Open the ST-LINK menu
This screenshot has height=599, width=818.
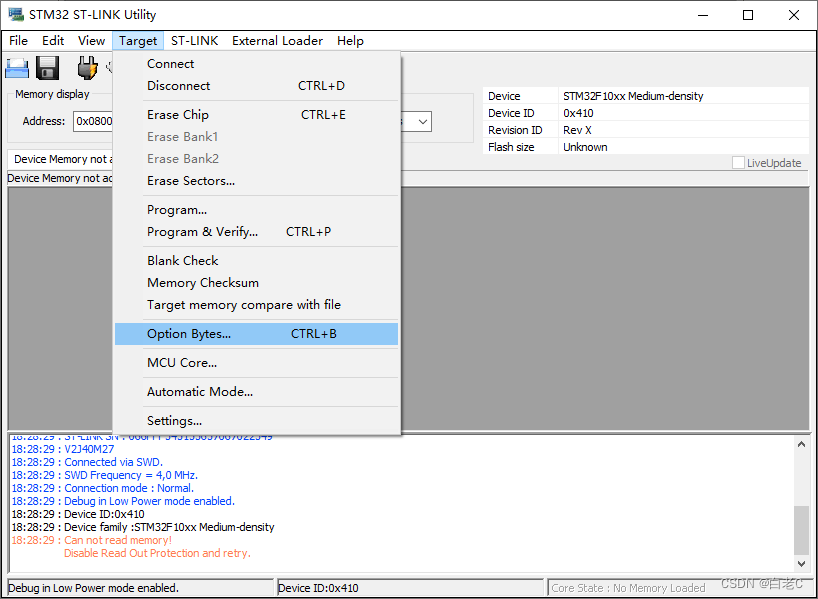pyautogui.click(x=194, y=41)
